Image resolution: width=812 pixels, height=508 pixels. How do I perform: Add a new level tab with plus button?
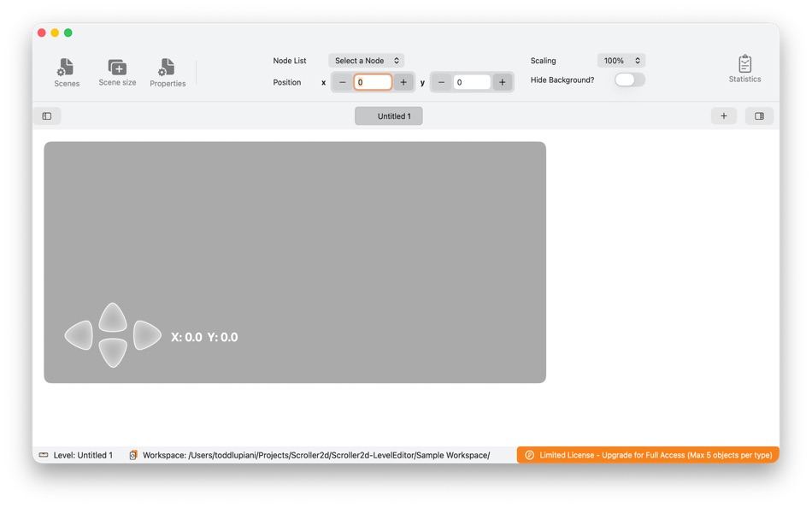[723, 115]
